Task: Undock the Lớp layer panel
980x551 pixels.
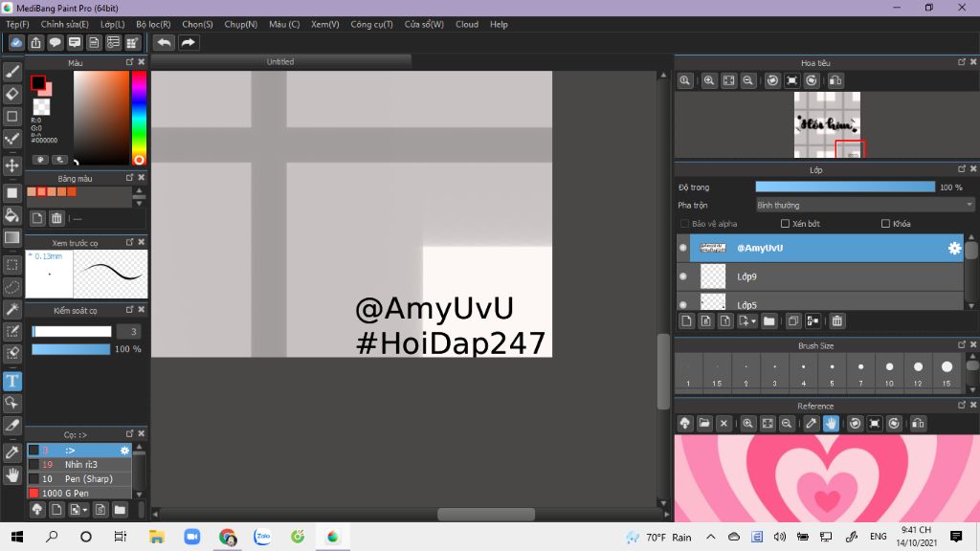Action: click(x=961, y=169)
